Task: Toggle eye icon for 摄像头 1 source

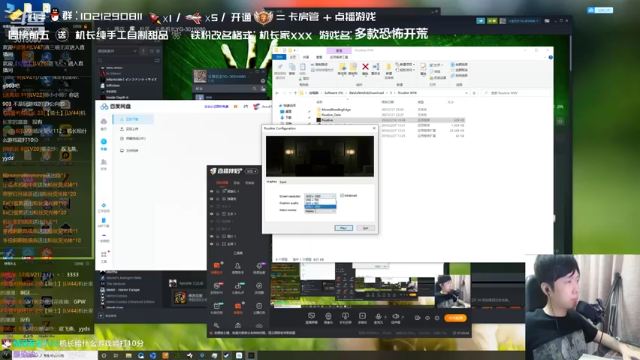Action: pos(211,191)
